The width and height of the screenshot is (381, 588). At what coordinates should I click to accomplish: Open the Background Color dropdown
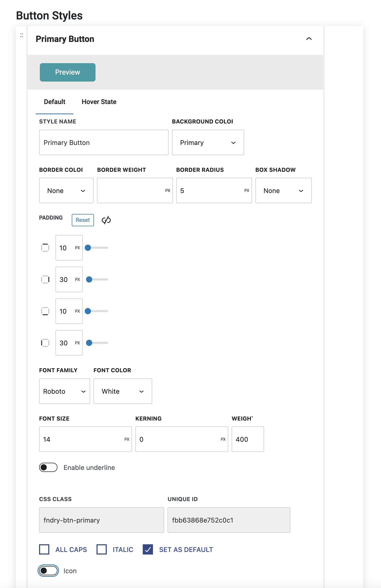208,142
